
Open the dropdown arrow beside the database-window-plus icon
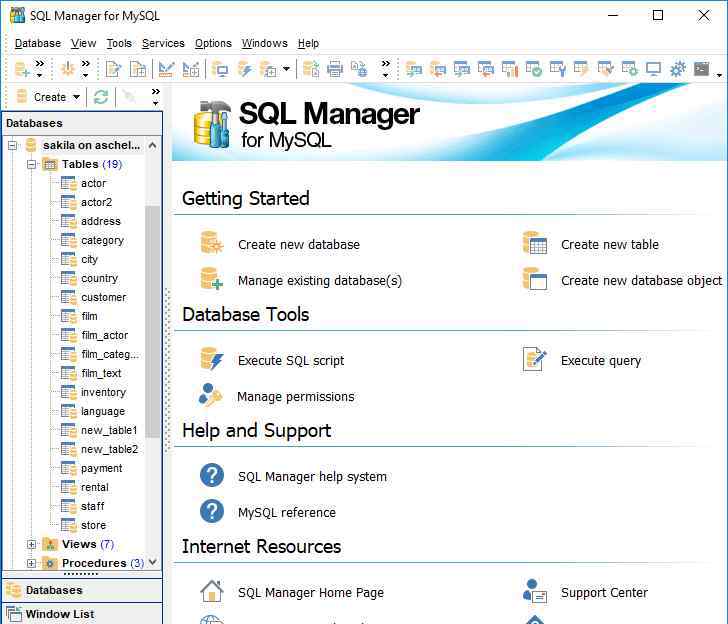click(286, 70)
